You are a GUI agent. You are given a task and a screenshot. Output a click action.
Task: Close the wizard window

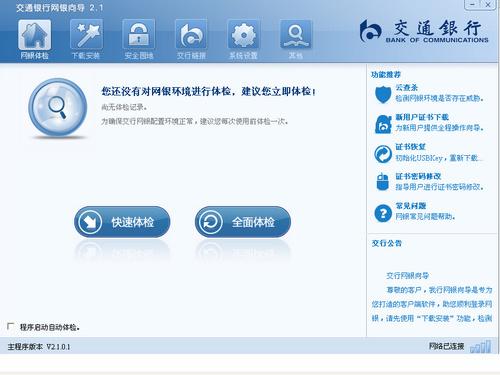(x=488, y=4)
